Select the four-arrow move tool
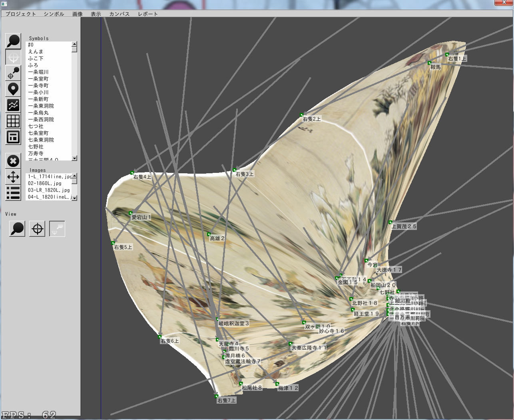 point(13,177)
